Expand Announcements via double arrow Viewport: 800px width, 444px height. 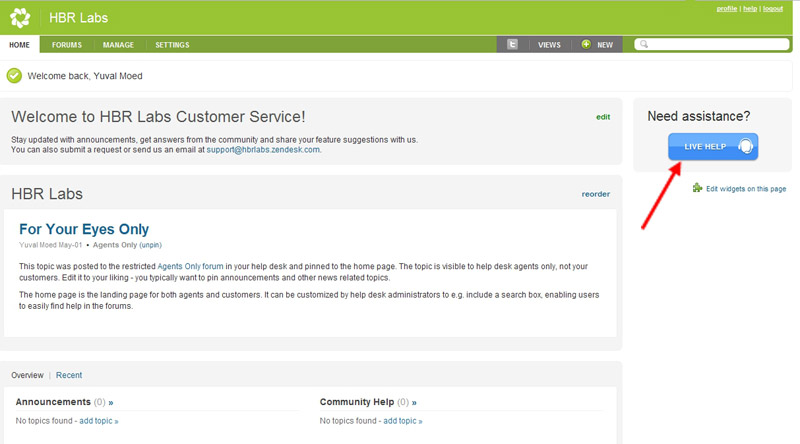coord(111,403)
